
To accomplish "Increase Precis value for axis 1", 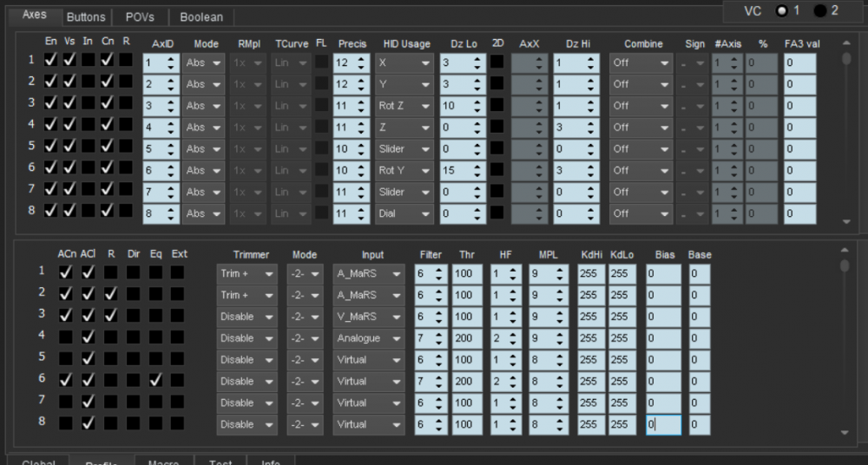I will [365, 58].
